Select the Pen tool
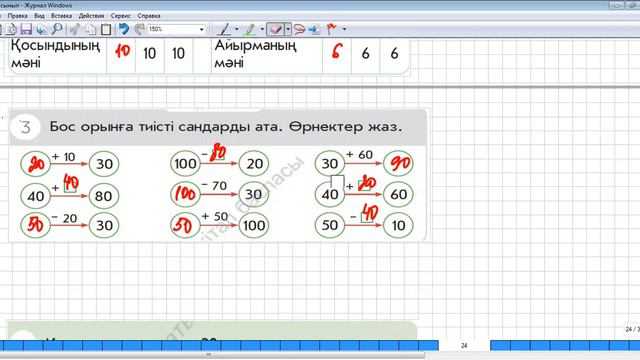 pyautogui.click(x=224, y=29)
